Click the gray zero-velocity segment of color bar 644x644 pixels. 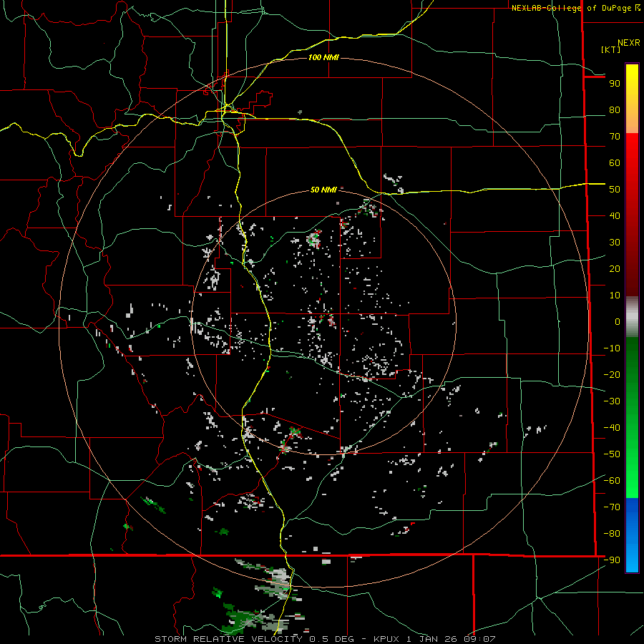[x=632, y=317]
